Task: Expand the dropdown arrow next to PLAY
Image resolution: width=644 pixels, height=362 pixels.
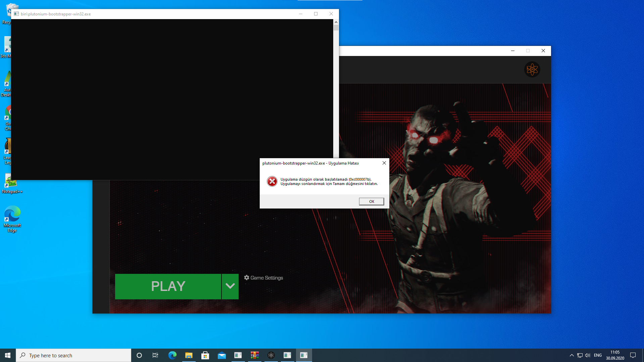Action: [x=230, y=286]
